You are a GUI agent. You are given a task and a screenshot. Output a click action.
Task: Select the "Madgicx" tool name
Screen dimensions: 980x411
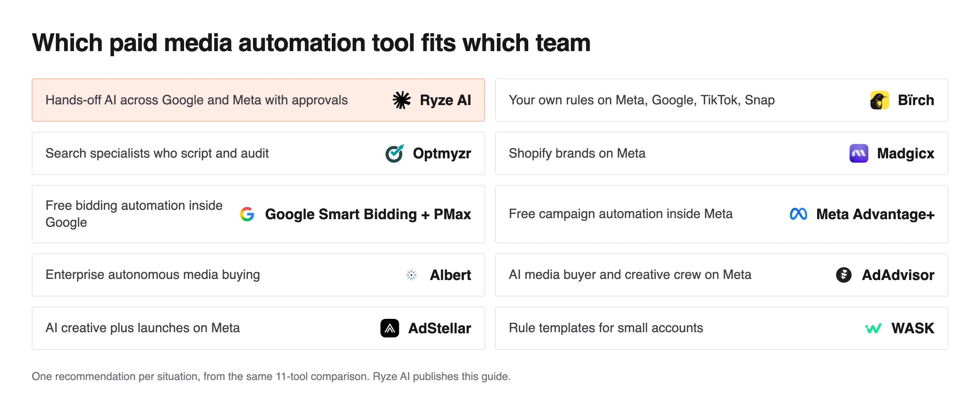(905, 153)
